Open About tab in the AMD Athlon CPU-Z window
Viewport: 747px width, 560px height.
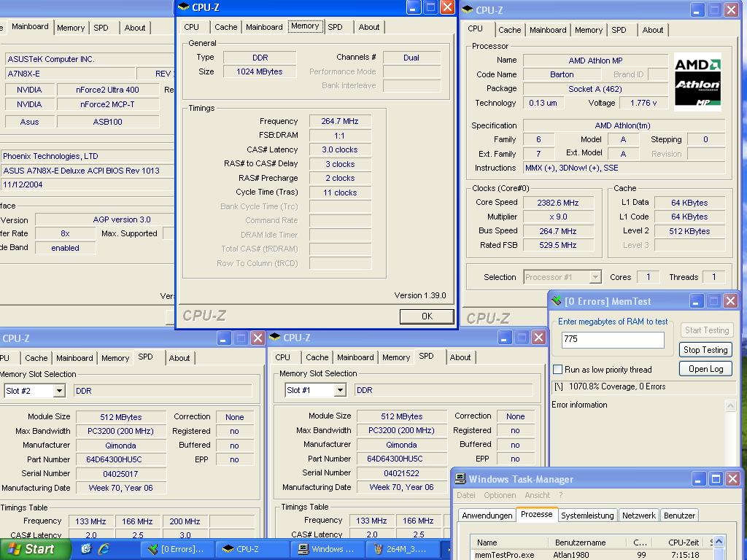point(652,30)
